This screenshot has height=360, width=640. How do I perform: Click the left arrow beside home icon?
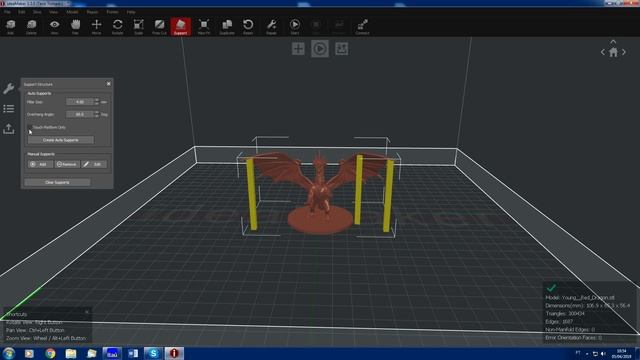(603, 52)
